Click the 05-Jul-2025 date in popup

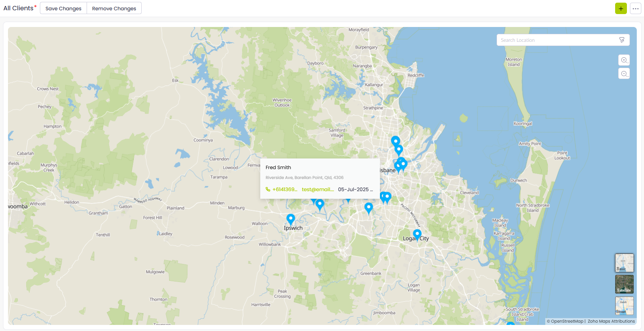coord(355,189)
